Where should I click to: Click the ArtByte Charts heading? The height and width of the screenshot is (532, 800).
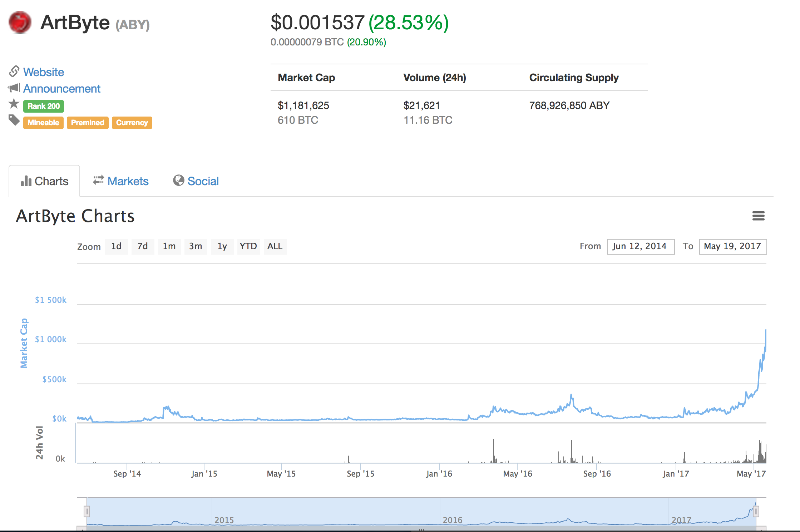pos(75,216)
